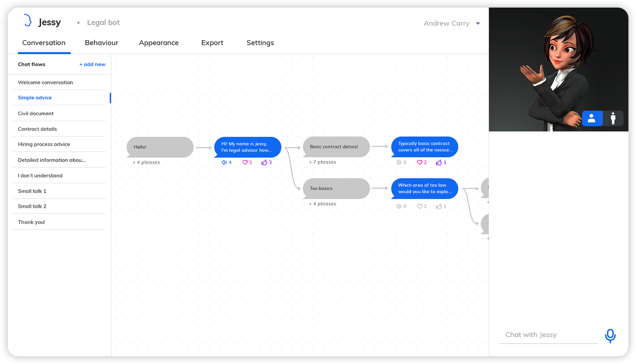Click '+ add new' chat flow link
636x364 pixels.
92,65
